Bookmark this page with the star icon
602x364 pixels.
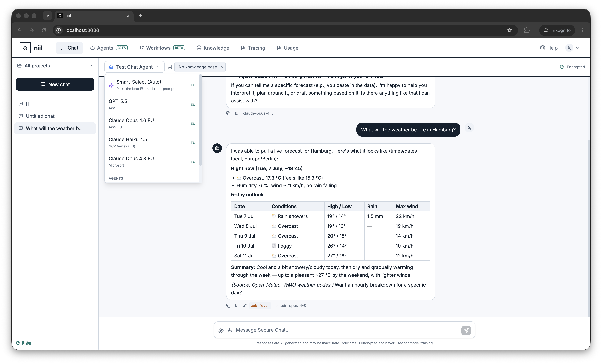[509, 30]
